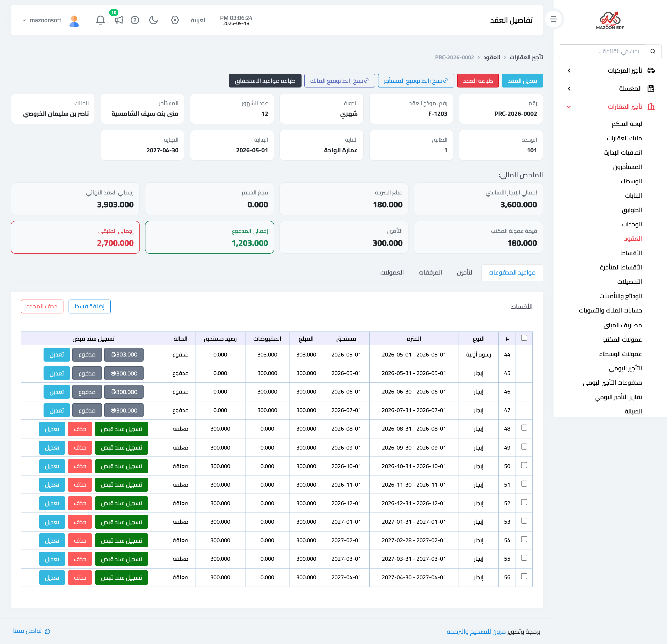The width and height of the screenshot is (667, 644).
Task: Register receipt for installment 56
Action: 121,578
